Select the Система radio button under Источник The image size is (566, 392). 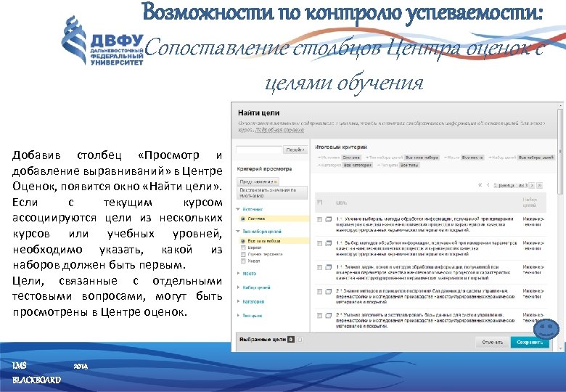[243, 219]
